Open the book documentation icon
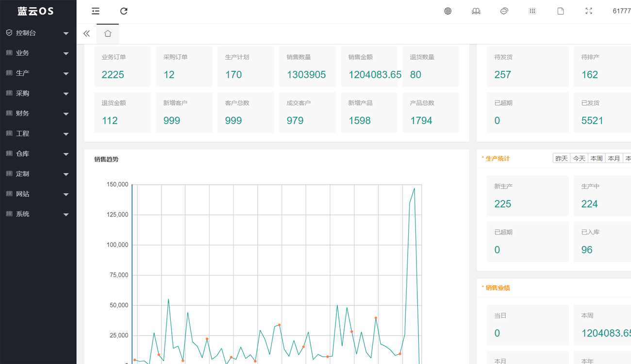631x364 pixels. coord(476,11)
